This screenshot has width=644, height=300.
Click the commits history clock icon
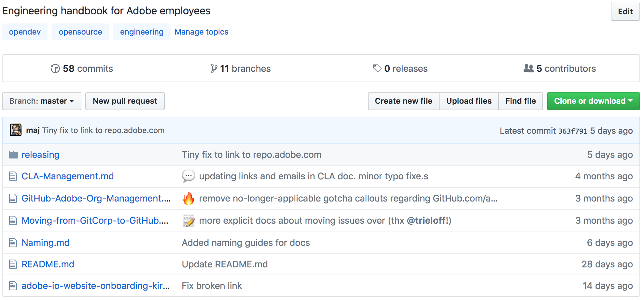[x=55, y=68]
